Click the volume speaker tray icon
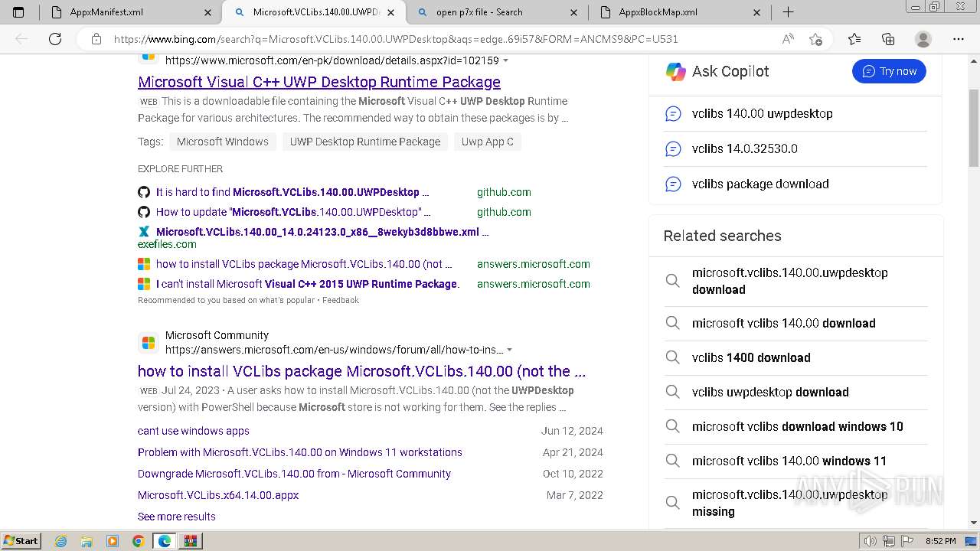This screenshot has width=980, height=551. coord(871,541)
